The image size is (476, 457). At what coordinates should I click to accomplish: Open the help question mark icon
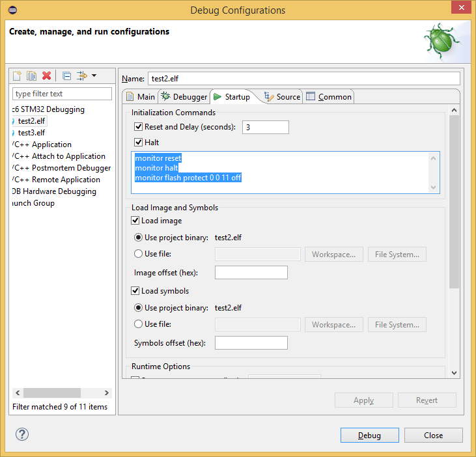(22, 434)
